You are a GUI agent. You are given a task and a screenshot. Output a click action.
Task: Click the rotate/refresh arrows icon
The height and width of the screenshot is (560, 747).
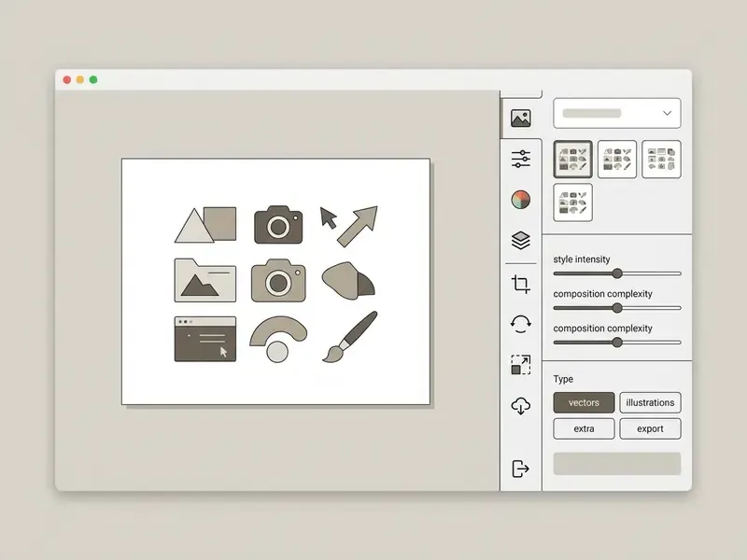(x=521, y=324)
